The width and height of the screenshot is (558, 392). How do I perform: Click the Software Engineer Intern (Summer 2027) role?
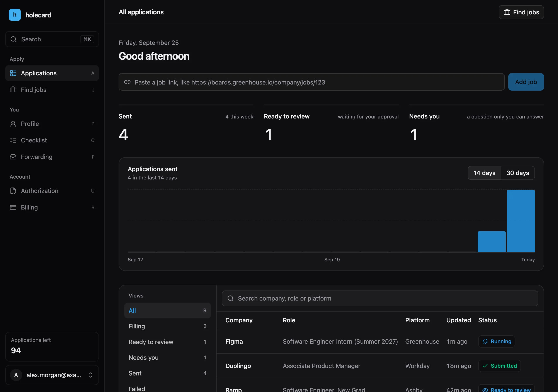point(340,341)
